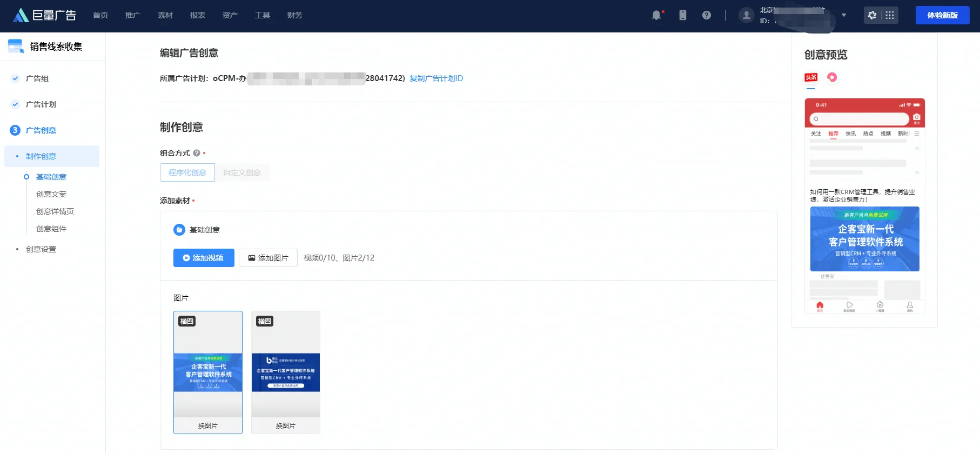Open the help question mark in the header
Viewport: 980px width, 453px height.
[x=707, y=15]
